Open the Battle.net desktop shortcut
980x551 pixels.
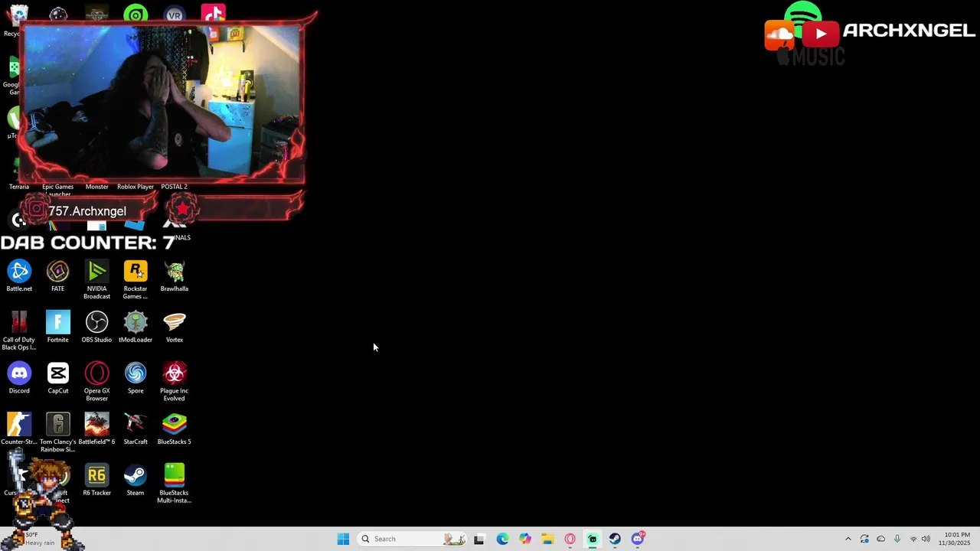coord(19,276)
